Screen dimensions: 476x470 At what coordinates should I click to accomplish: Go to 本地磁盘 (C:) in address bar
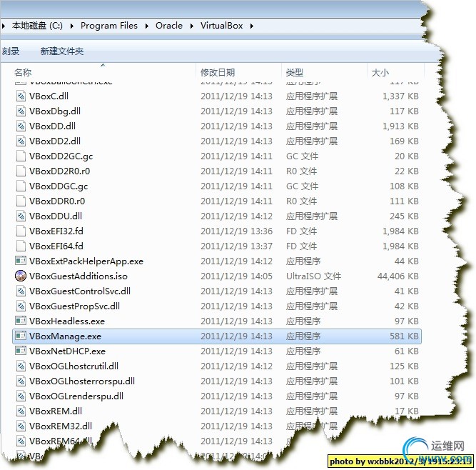click(x=37, y=26)
